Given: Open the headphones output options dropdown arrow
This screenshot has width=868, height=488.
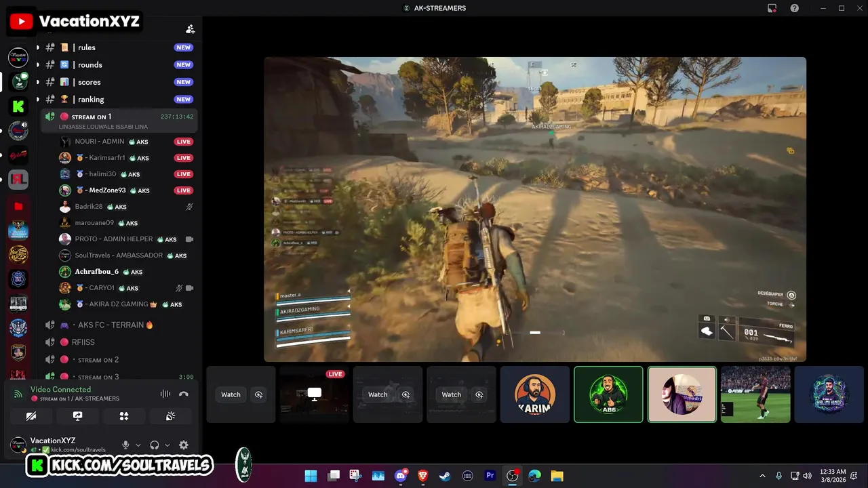Looking at the screenshot, I should pos(167,445).
